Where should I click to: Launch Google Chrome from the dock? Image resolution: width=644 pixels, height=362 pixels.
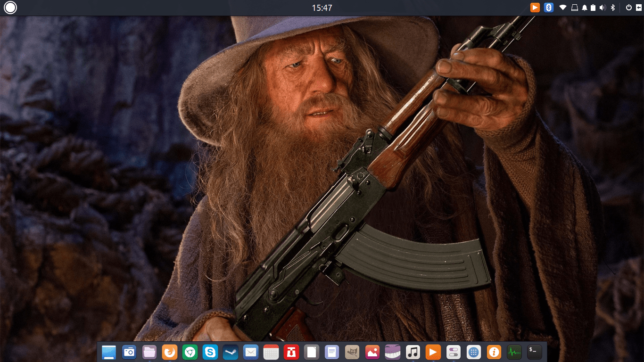[190, 352]
